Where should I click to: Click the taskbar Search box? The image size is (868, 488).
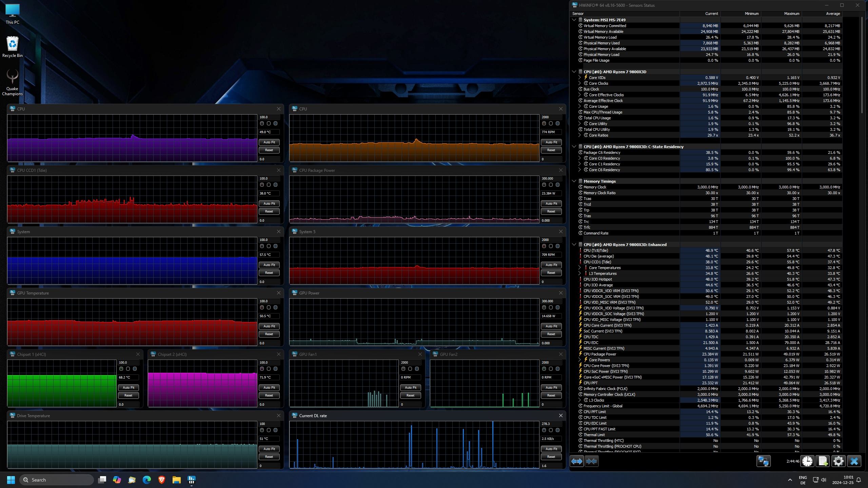point(57,480)
